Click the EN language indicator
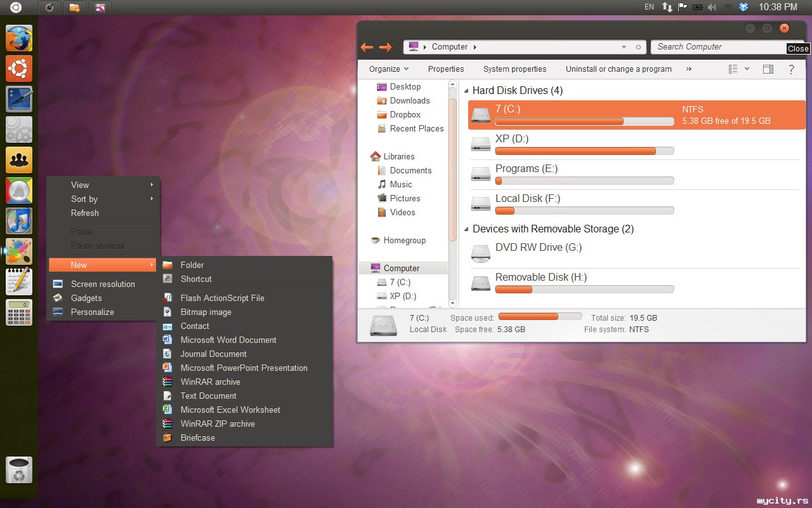 [649, 7]
